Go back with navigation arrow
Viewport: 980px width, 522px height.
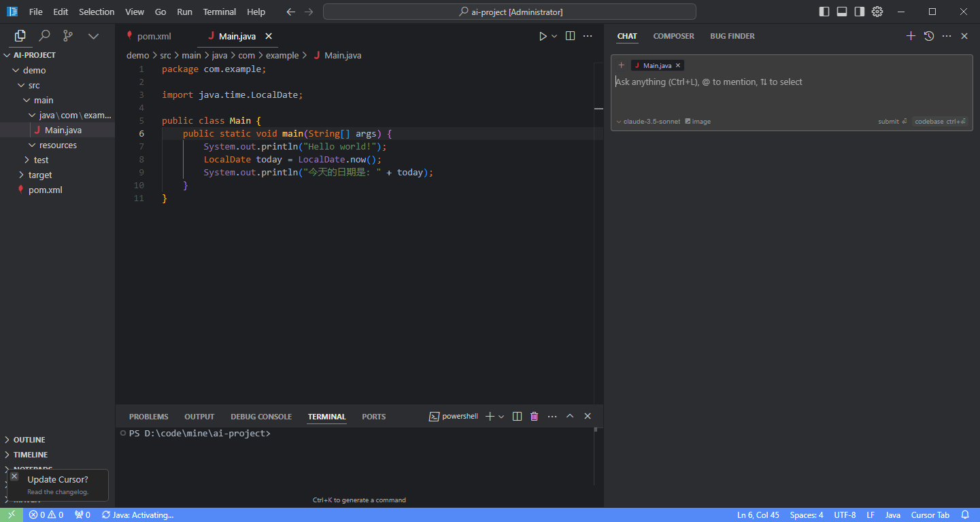tap(291, 12)
